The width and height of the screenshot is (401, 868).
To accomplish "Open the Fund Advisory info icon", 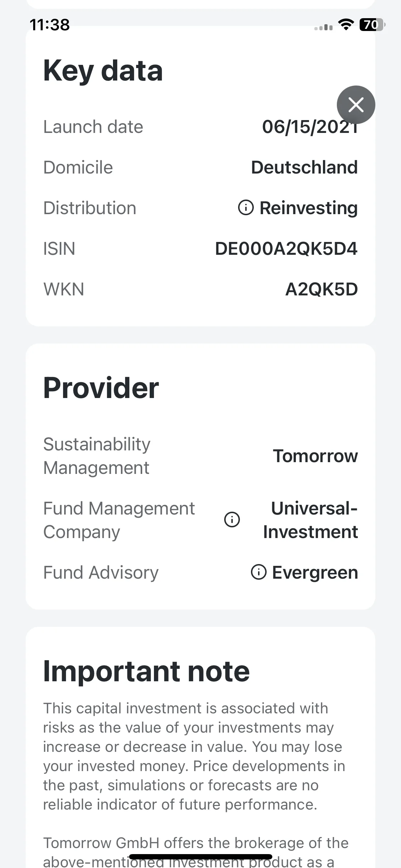I will (259, 572).
